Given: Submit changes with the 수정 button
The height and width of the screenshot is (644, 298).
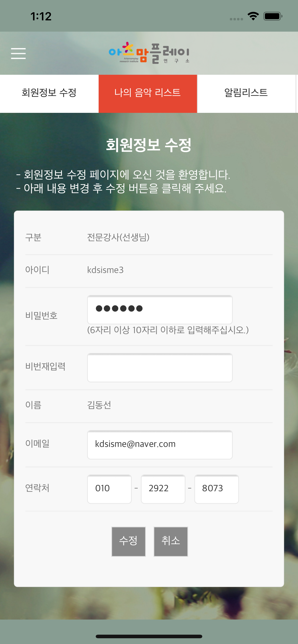Looking at the screenshot, I should click(x=128, y=541).
